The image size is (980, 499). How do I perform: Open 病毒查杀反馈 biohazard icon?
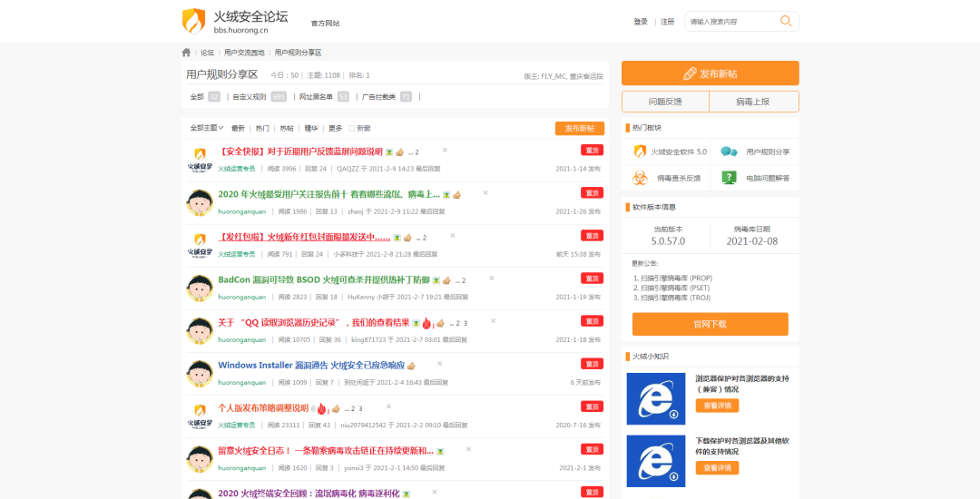pos(640,178)
